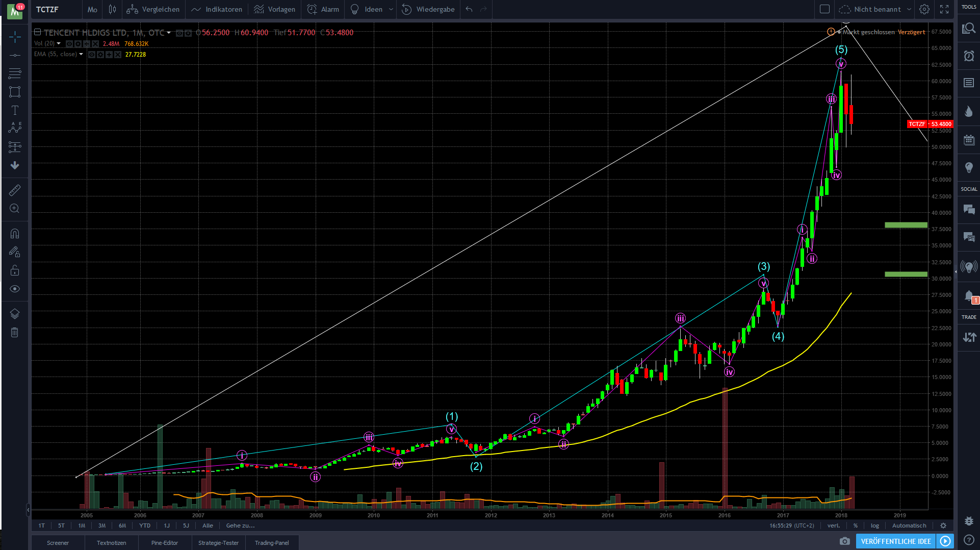This screenshot has height=550, width=980.
Task: Undo the last chart action
Action: (x=469, y=9)
